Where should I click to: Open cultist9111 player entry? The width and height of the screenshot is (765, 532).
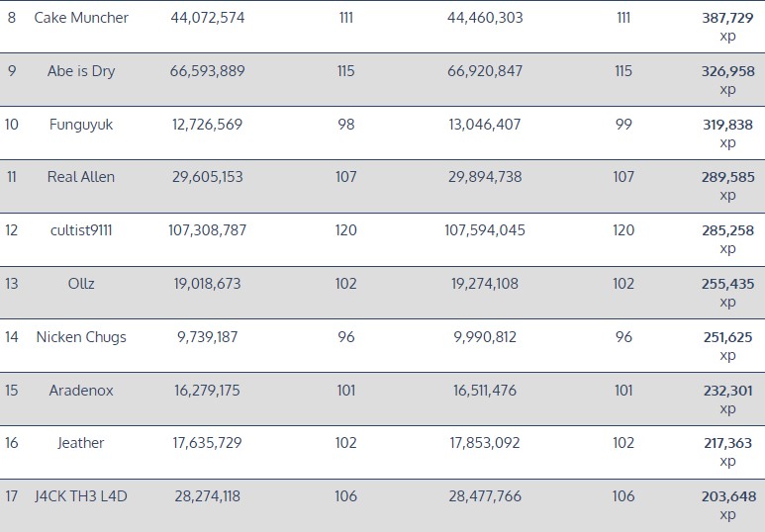click(x=81, y=230)
